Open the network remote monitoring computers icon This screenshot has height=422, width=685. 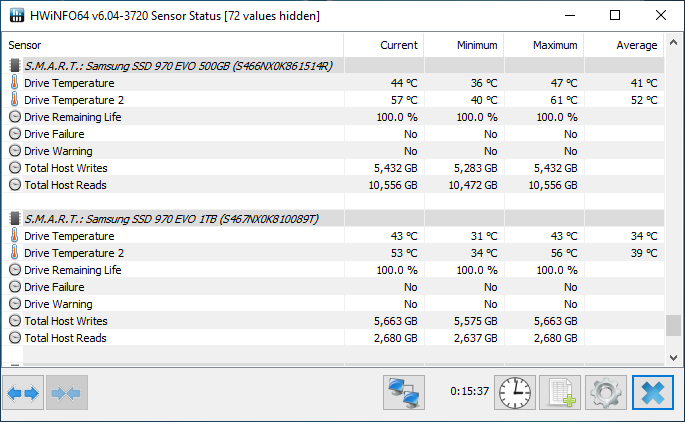point(404,393)
